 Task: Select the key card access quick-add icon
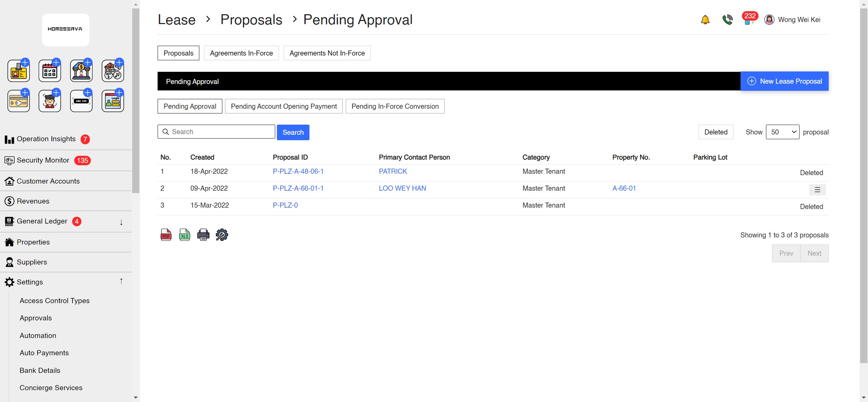(18, 100)
